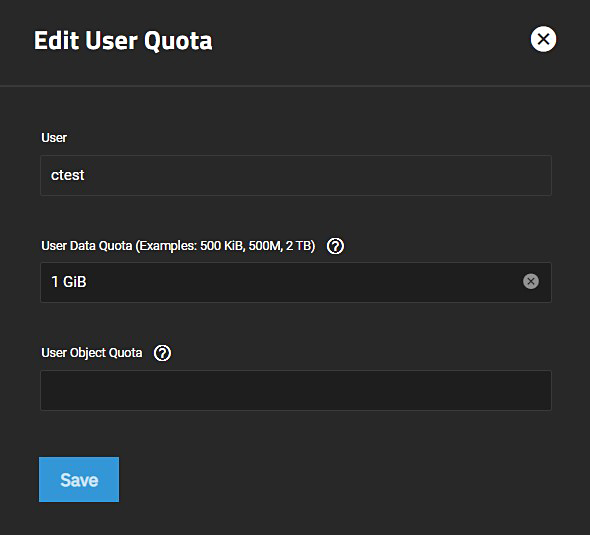
Task: Activate the empty User Object Quota field
Action: 296,390
